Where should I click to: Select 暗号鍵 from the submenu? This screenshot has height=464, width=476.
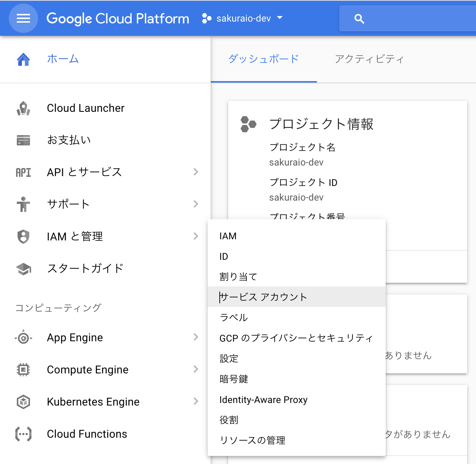(x=296, y=379)
